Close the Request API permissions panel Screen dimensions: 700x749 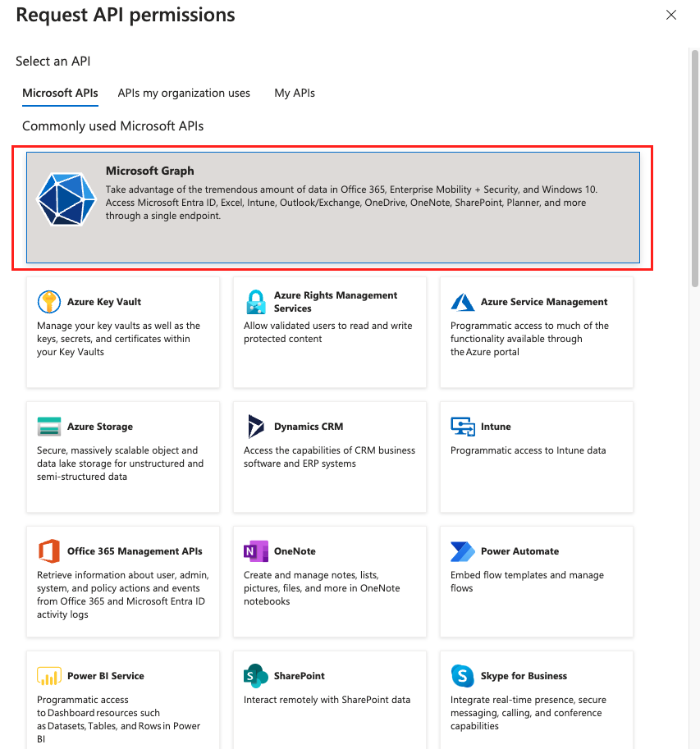(x=671, y=15)
